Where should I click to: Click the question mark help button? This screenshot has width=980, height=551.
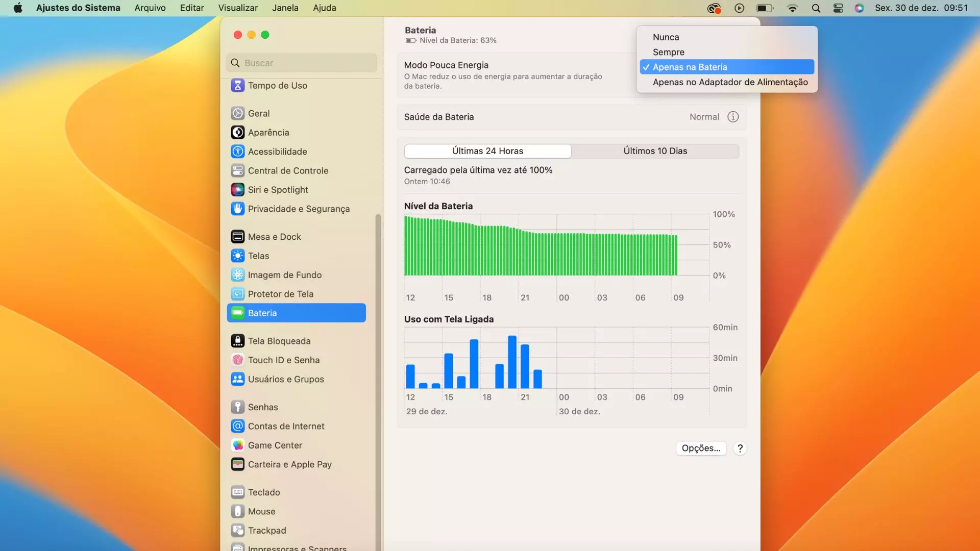pos(740,448)
